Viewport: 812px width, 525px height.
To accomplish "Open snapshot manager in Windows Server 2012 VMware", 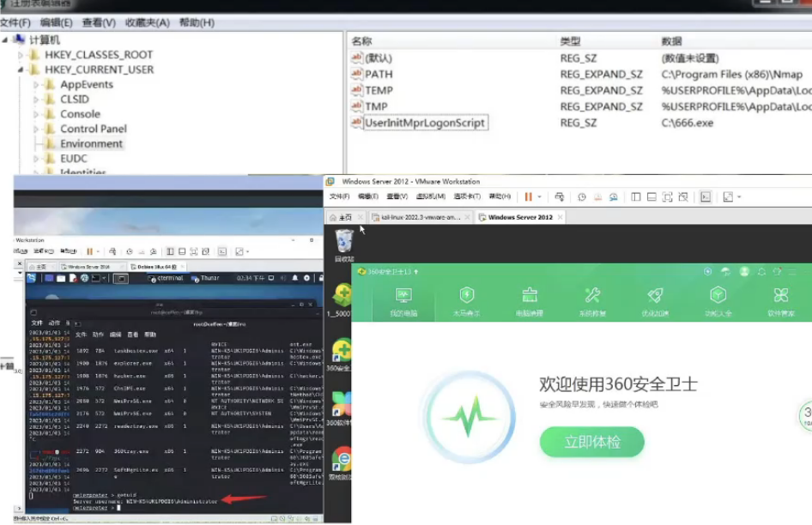I will pos(614,196).
